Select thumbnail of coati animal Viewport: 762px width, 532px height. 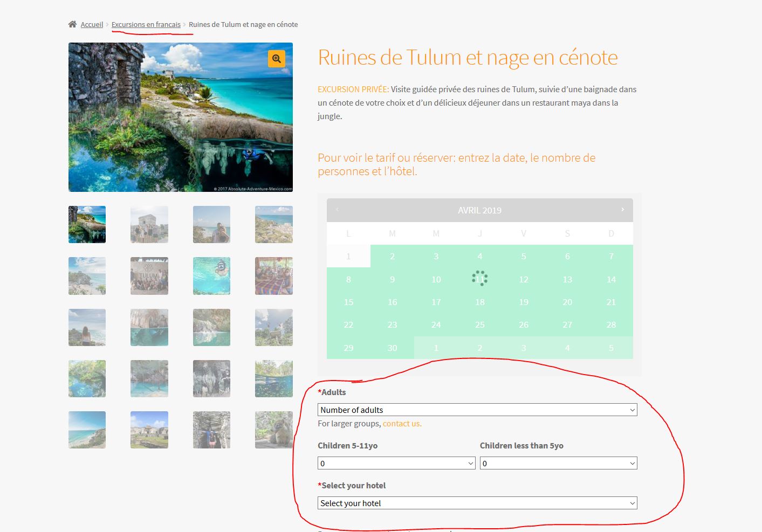tap(274, 430)
